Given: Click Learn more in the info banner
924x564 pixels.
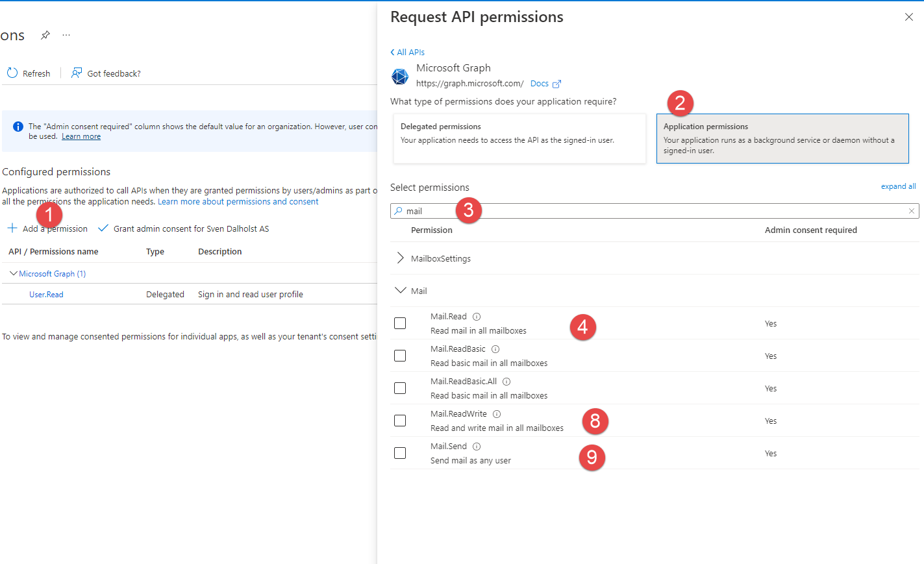Looking at the screenshot, I should pyautogui.click(x=81, y=136).
